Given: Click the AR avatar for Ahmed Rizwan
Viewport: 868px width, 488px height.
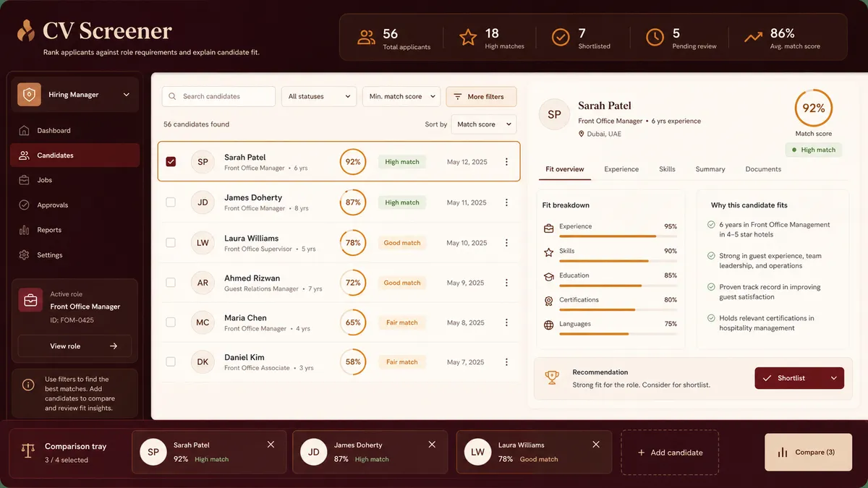Looking at the screenshot, I should [x=203, y=283].
